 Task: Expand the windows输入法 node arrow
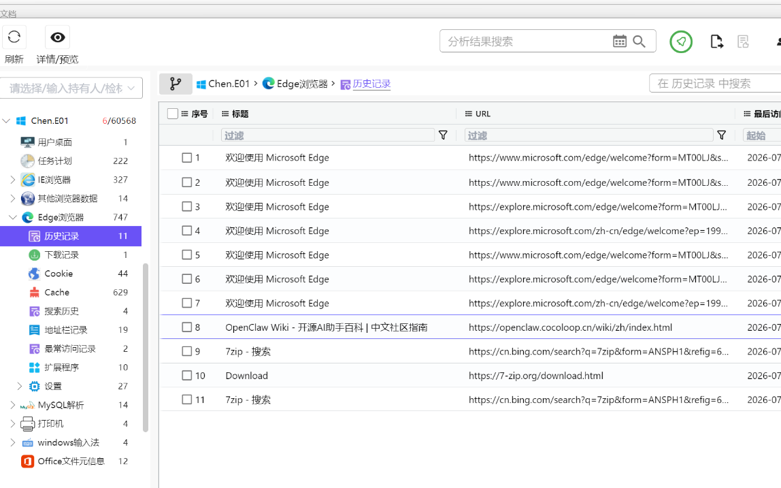[x=12, y=443]
